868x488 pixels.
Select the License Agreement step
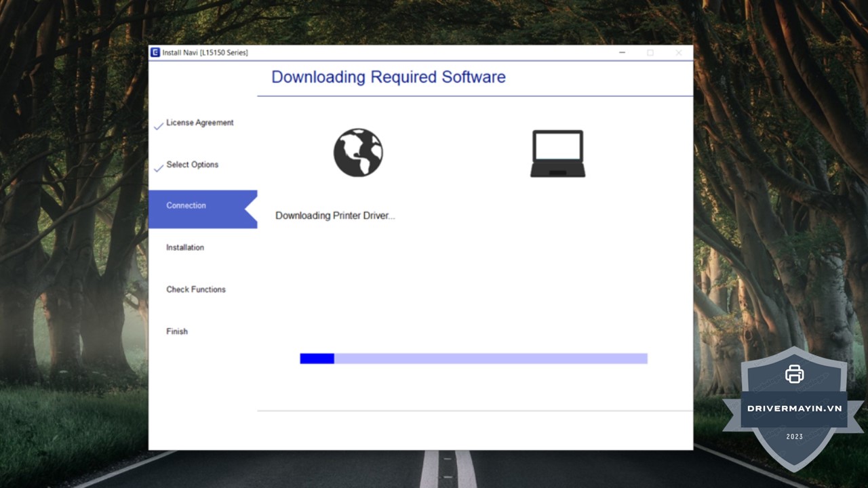(199, 123)
